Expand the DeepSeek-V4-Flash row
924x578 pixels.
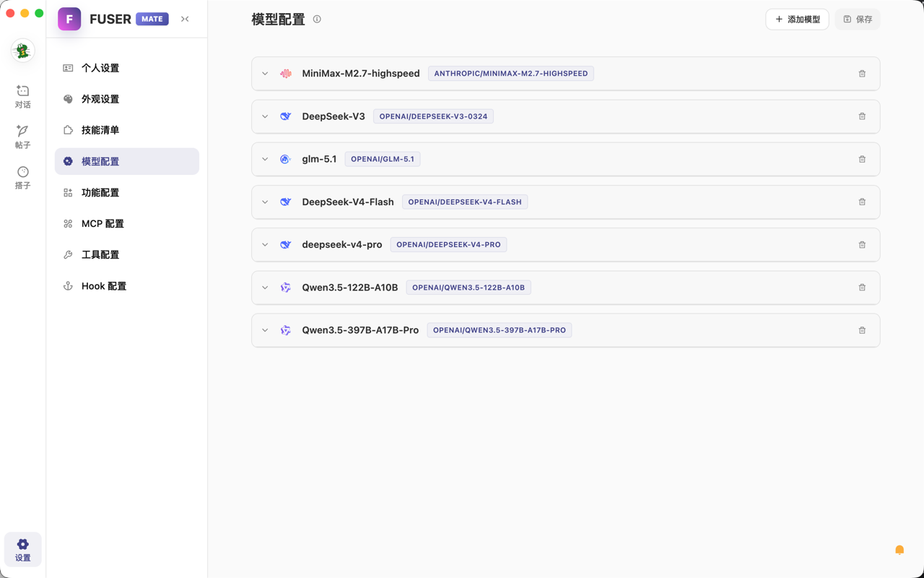265,202
